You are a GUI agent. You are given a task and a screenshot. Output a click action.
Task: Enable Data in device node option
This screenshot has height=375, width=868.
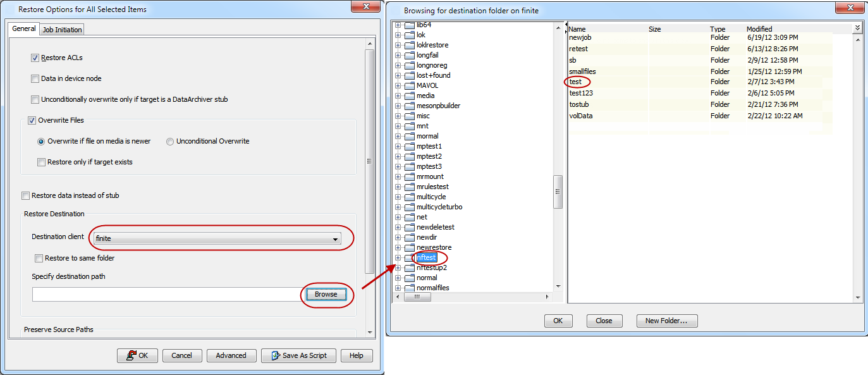(35, 79)
